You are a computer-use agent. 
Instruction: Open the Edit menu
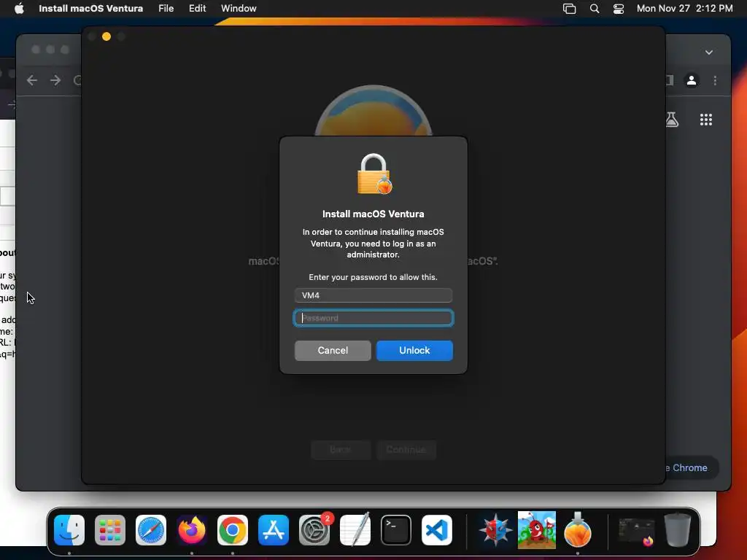[197, 8]
